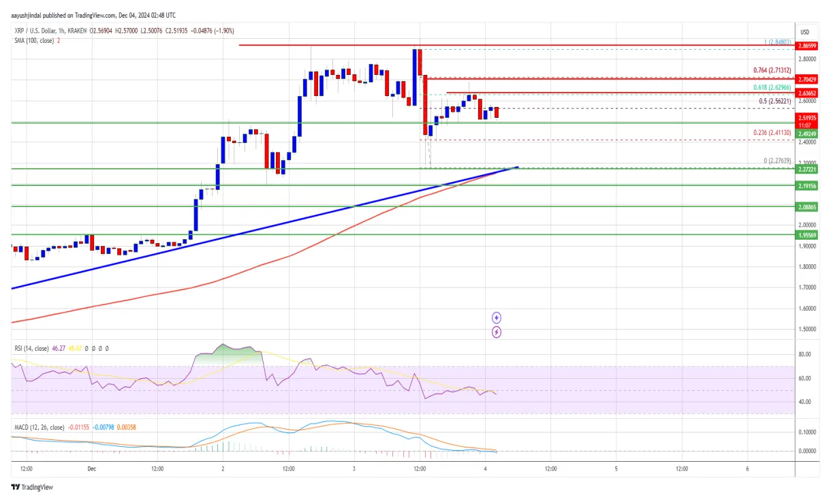Click the 2.63652 resistance price label
Image resolution: width=831 pixels, height=504 pixels.
click(x=807, y=93)
